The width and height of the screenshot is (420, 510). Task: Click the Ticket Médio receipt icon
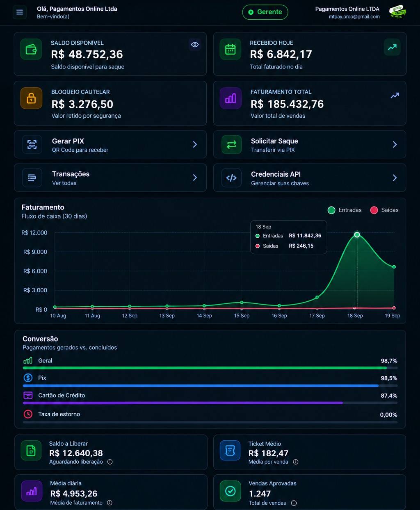(230, 451)
